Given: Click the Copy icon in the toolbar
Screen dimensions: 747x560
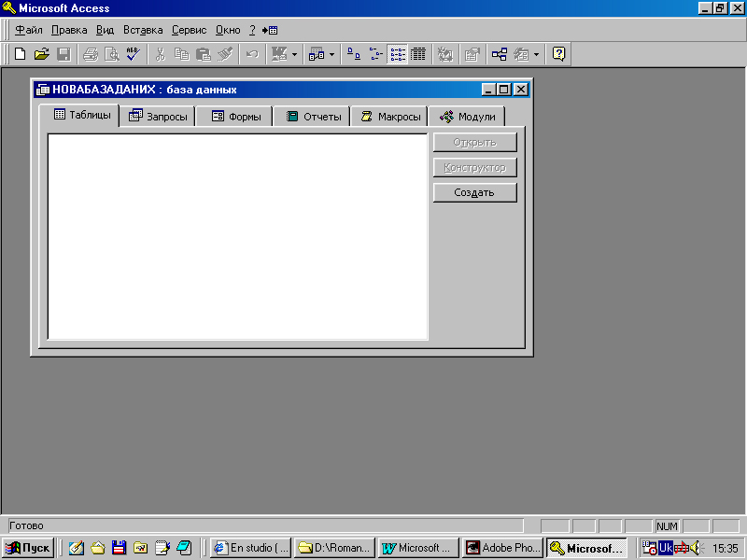Looking at the screenshot, I should pos(181,54).
